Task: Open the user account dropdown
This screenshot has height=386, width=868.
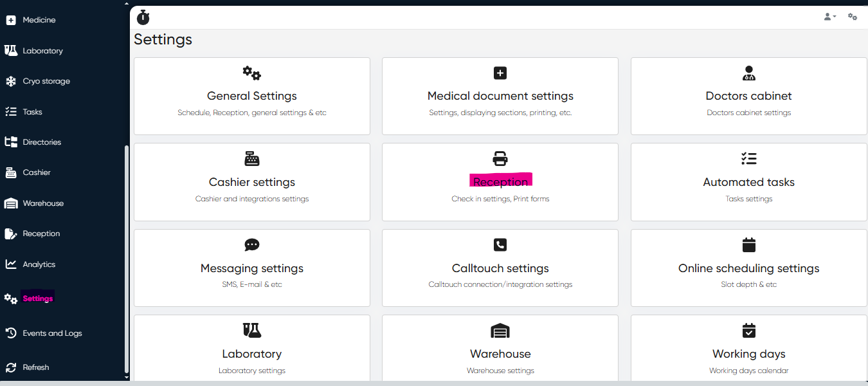Action: pyautogui.click(x=829, y=17)
